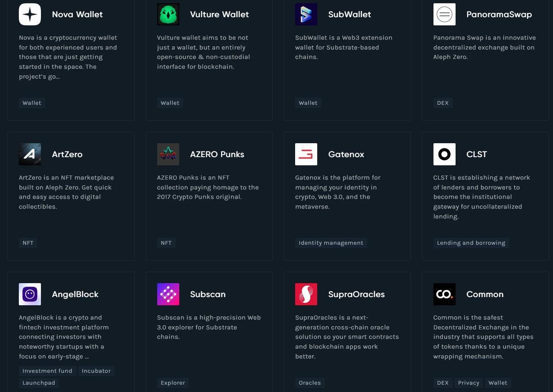This screenshot has width=553, height=392.
Task: Open the ArtZero logo icon
Action: (x=30, y=154)
